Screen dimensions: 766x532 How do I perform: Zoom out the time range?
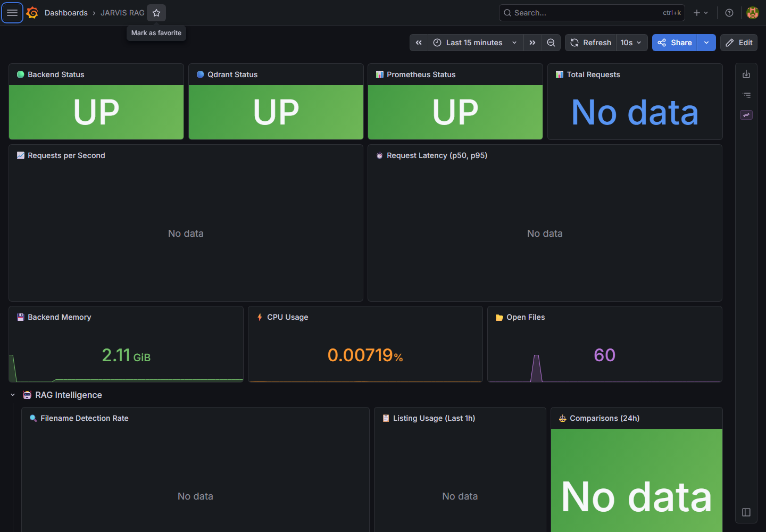coord(551,43)
